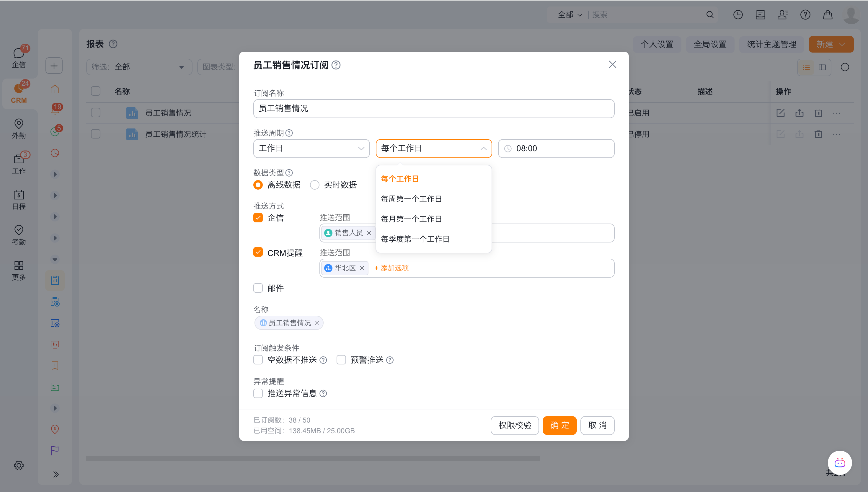Click the 权限校验 button

click(514, 425)
